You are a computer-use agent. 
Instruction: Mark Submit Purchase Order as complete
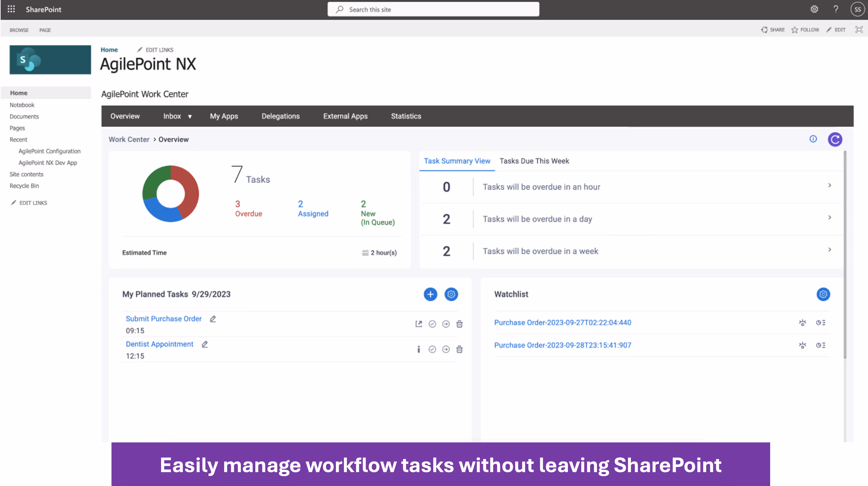click(432, 324)
